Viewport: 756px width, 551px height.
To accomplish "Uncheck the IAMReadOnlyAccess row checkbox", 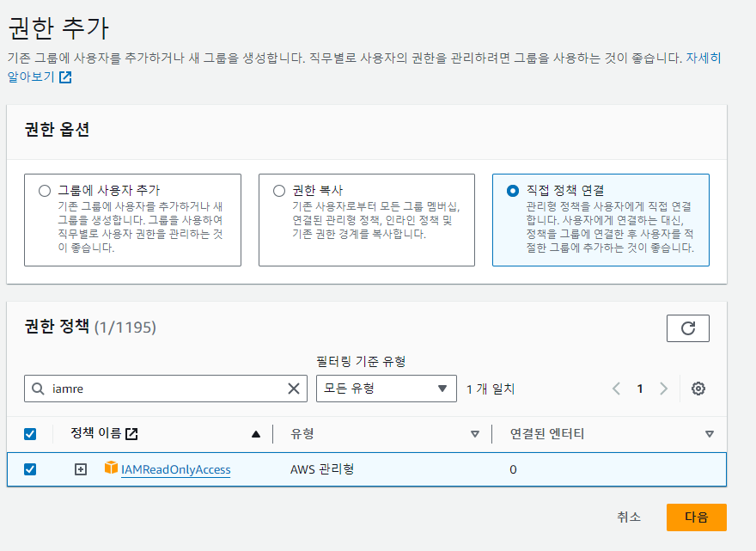I will click(x=30, y=469).
